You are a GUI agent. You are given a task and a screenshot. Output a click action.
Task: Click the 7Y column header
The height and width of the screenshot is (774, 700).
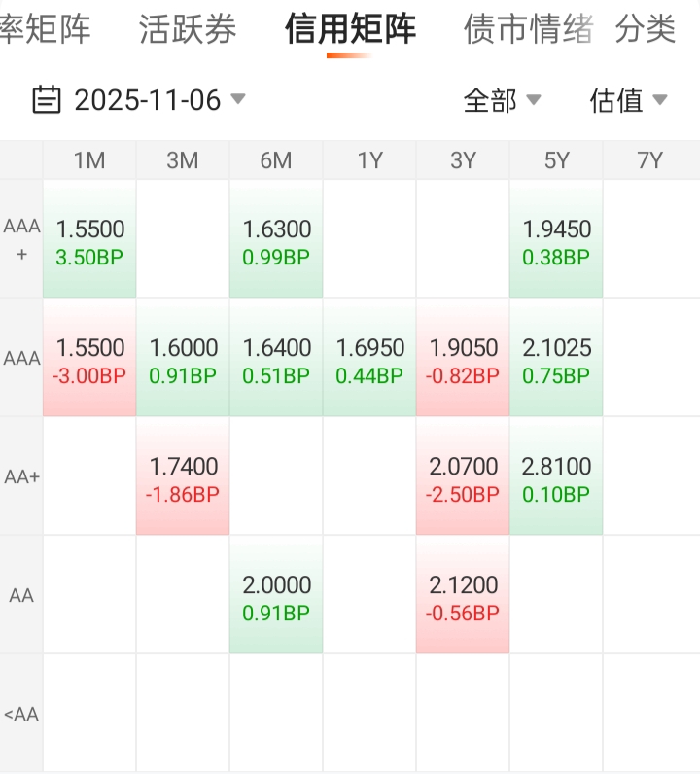coord(649,160)
